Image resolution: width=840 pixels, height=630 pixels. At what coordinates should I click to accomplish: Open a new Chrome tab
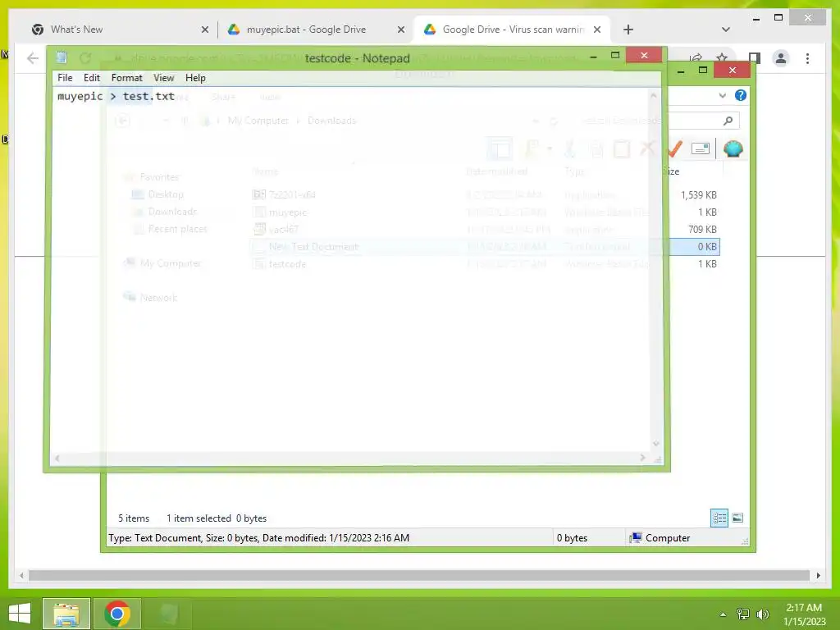point(628,30)
